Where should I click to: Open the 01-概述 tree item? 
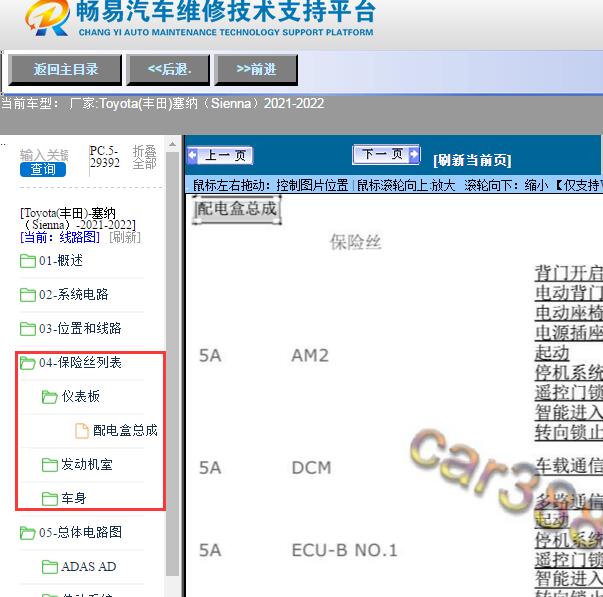tap(61, 260)
